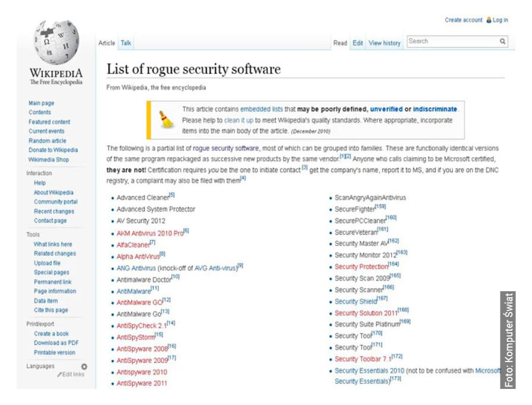Open the ANG Antivirus link

point(136,268)
